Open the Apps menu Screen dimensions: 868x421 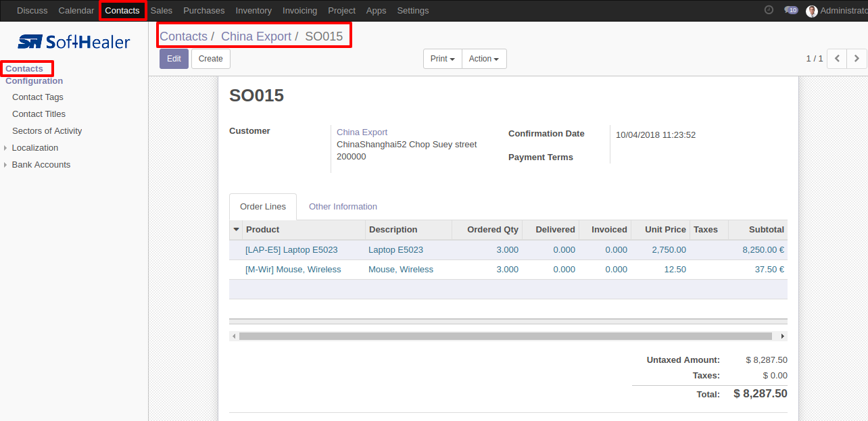[x=376, y=11]
